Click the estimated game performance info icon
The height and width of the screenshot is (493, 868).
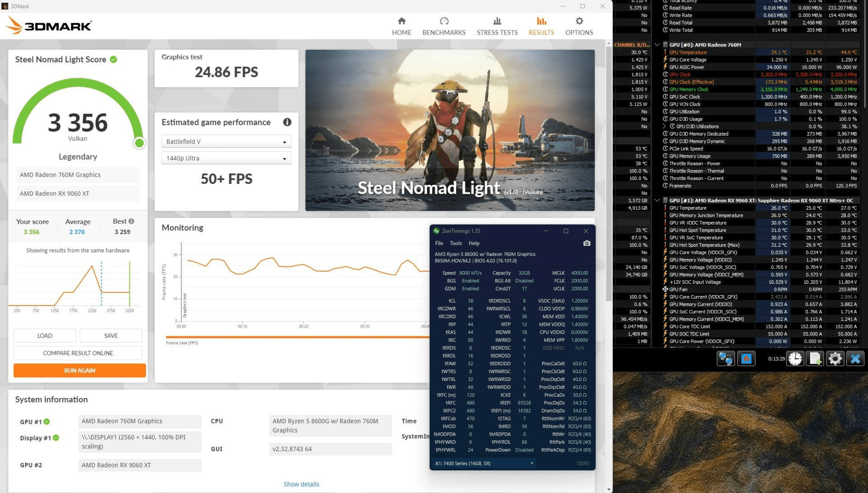pos(287,122)
